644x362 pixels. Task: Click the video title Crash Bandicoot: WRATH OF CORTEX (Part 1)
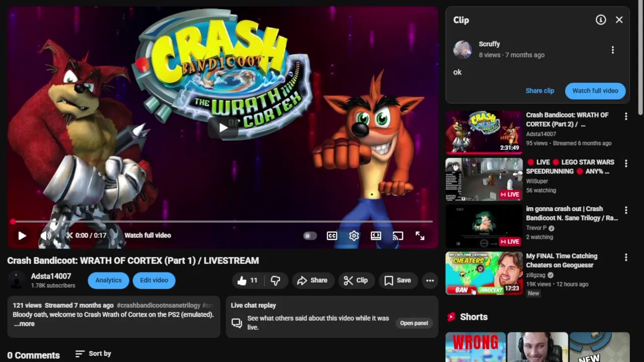[x=133, y=260]
